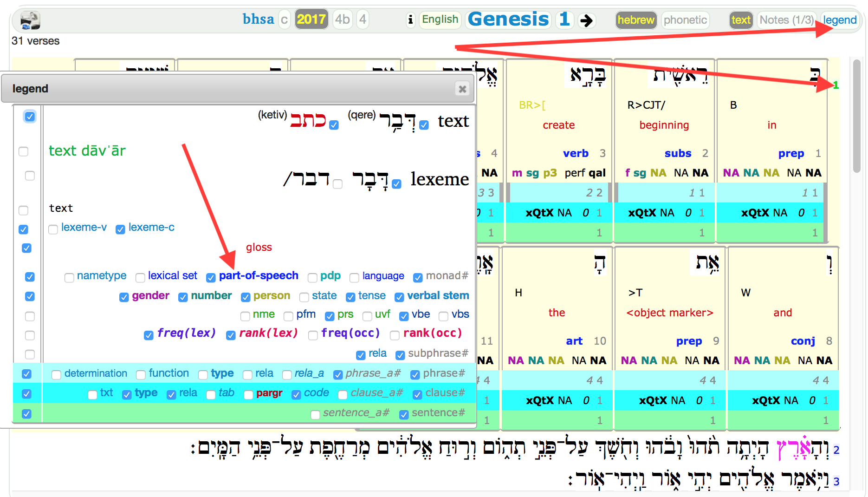Enable the freq(occ) checkbox

313,335
